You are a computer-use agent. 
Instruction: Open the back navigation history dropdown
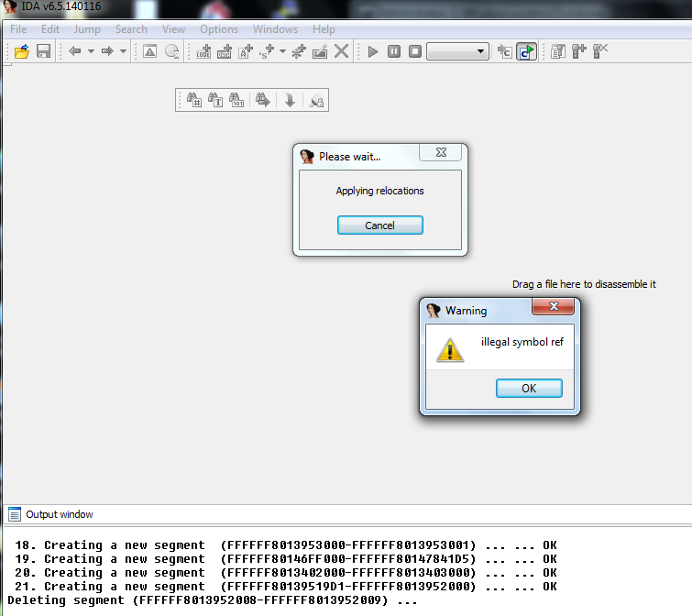(x=91, y=51)
